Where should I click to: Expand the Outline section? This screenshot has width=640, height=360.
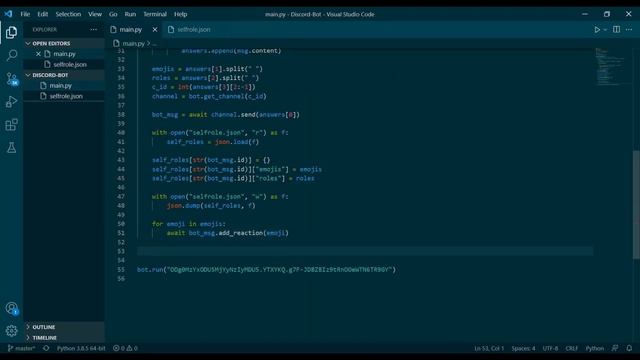coord(64,327)
